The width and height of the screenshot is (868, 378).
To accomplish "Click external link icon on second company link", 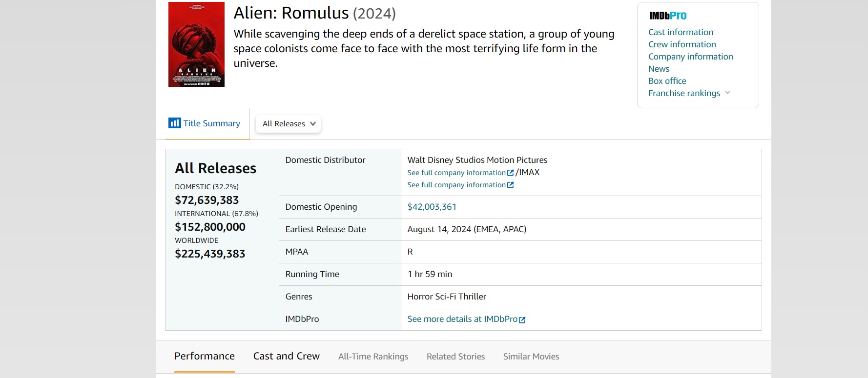I will pyautogui.click(x=511, y=185).
